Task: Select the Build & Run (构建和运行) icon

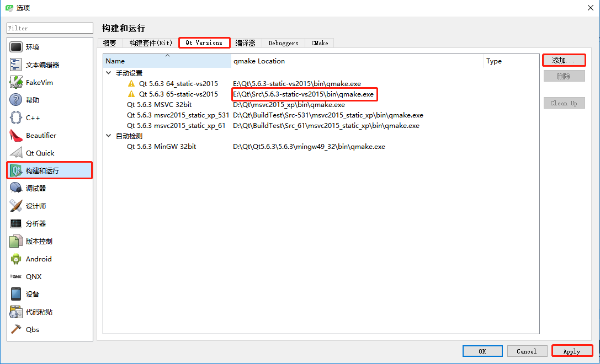Action: pos(16,170)
